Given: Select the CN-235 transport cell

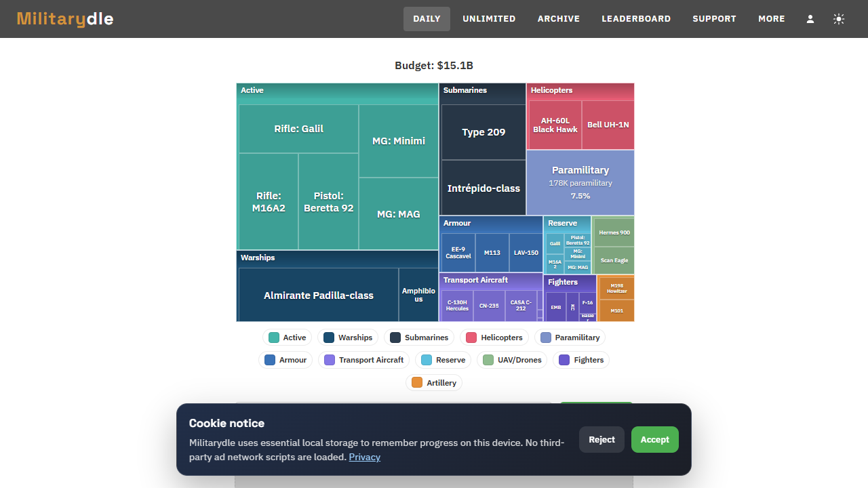Looking at the screenshot, I should tap(489, 306).
